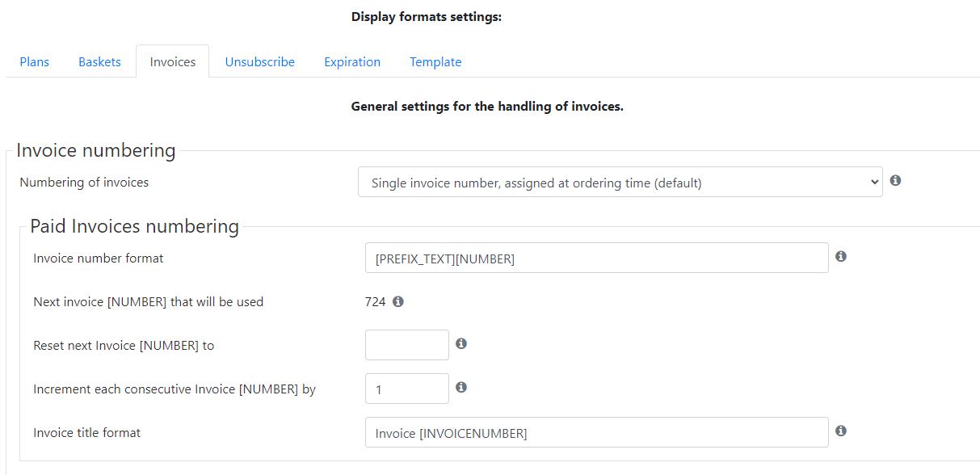Open the Numbering of invoices dropdown
This screenshot has width=980, height=475.
[620, 182]
